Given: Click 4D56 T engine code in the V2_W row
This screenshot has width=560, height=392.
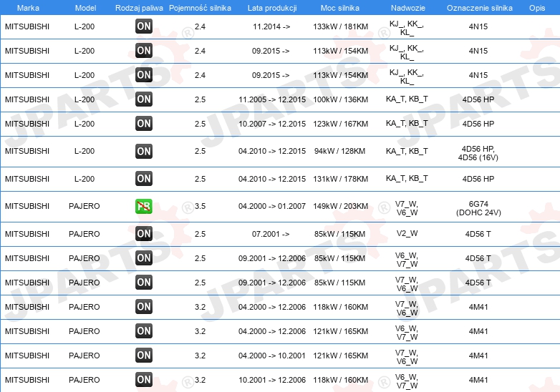Looking at the screenshot, I should 478,234.
